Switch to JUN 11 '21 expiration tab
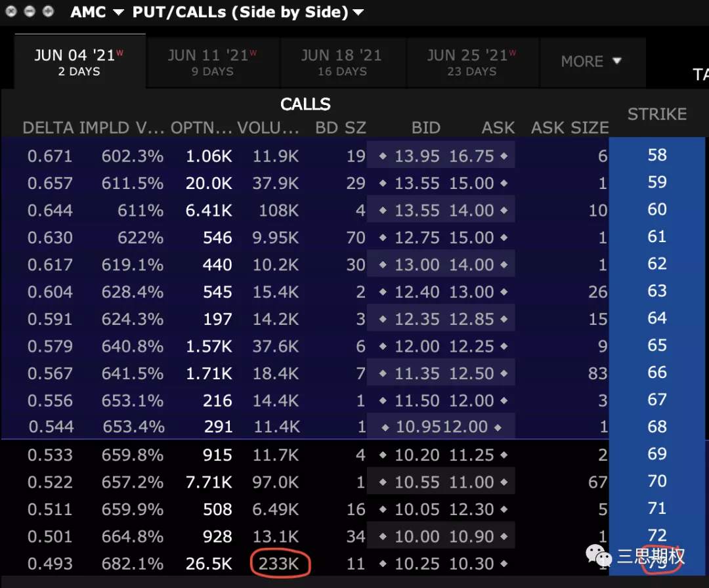The height and width of the screenshot is (588, 709). point(213,62)
